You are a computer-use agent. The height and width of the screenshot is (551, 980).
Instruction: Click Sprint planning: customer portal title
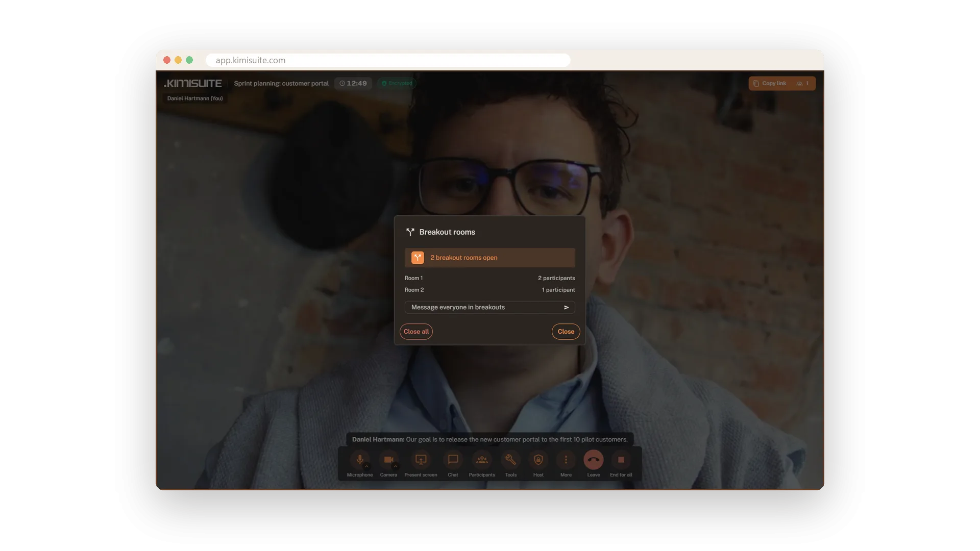281,83
